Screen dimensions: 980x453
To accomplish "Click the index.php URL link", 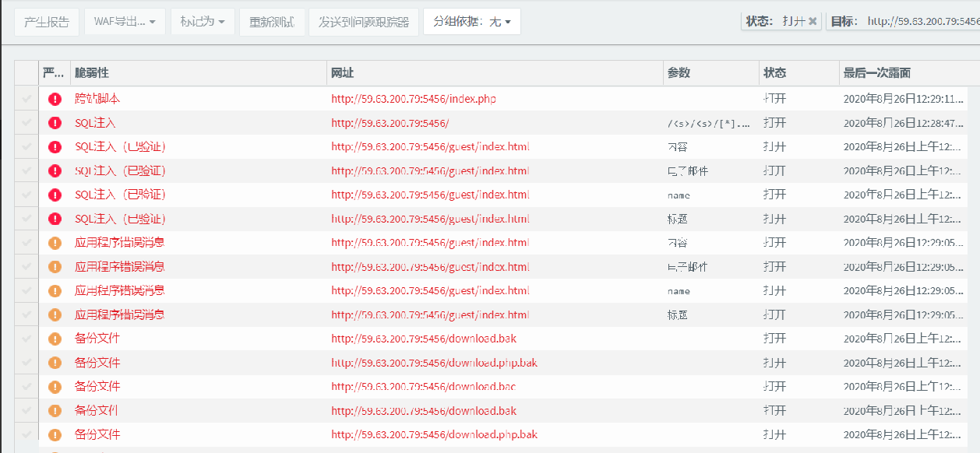I will pos(414,99).
